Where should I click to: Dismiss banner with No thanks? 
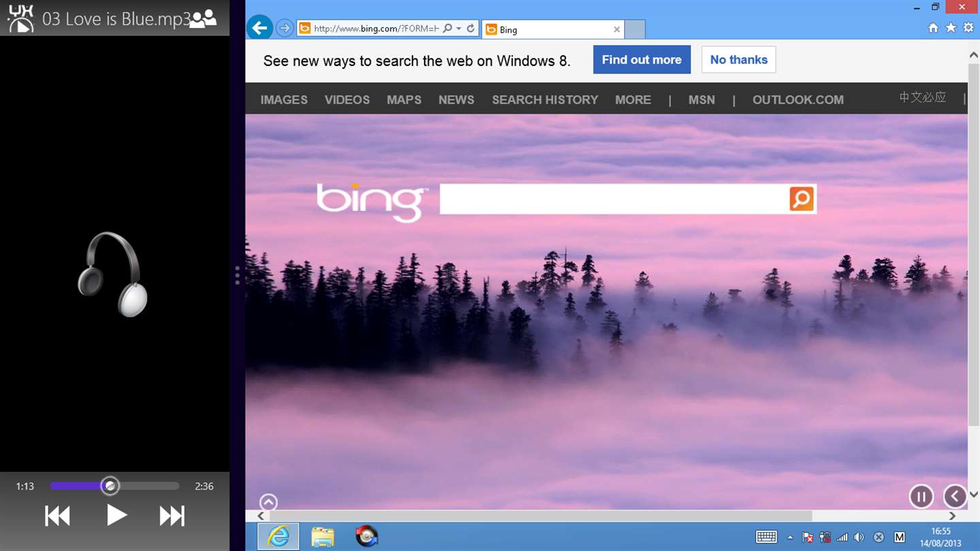(x=738, y=60)
